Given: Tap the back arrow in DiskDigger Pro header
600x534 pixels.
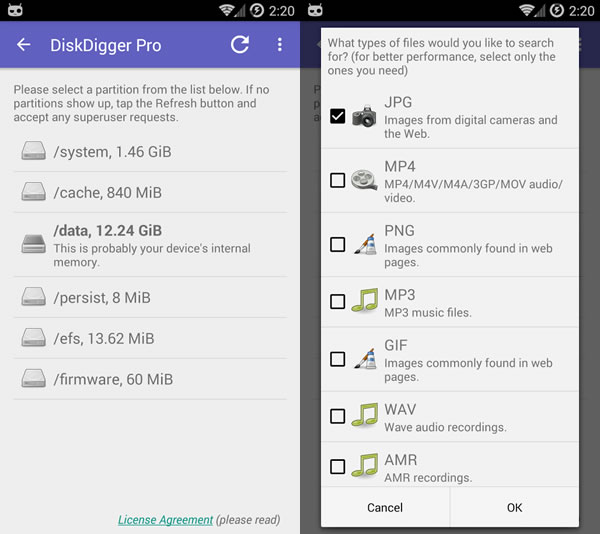Looking at the screenshot, I should [x=24, y=45].
